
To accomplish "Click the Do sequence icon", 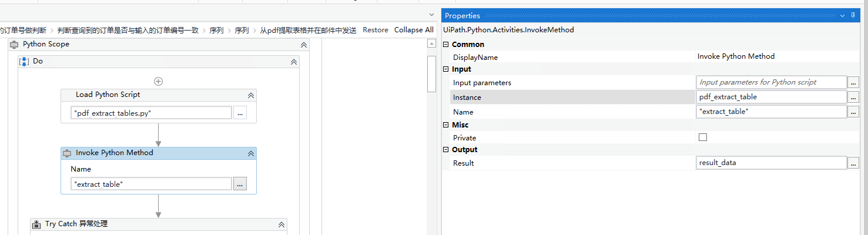I will tap(24, 61).
